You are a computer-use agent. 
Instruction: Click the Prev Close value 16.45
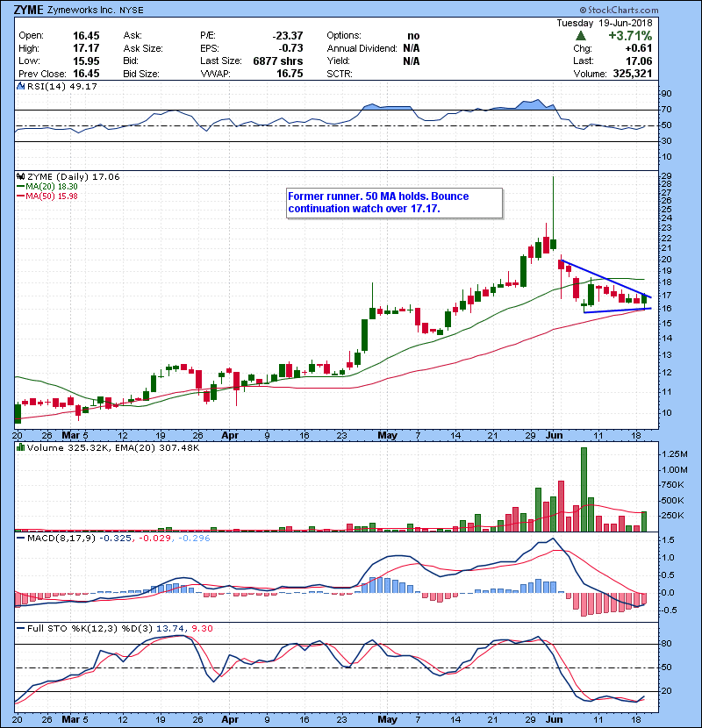point(86,74)
